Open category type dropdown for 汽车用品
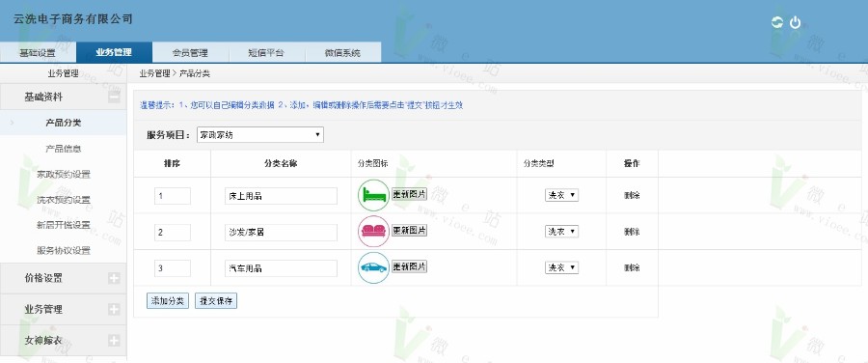This screenshot has height=363, width=868. (561, 267)
